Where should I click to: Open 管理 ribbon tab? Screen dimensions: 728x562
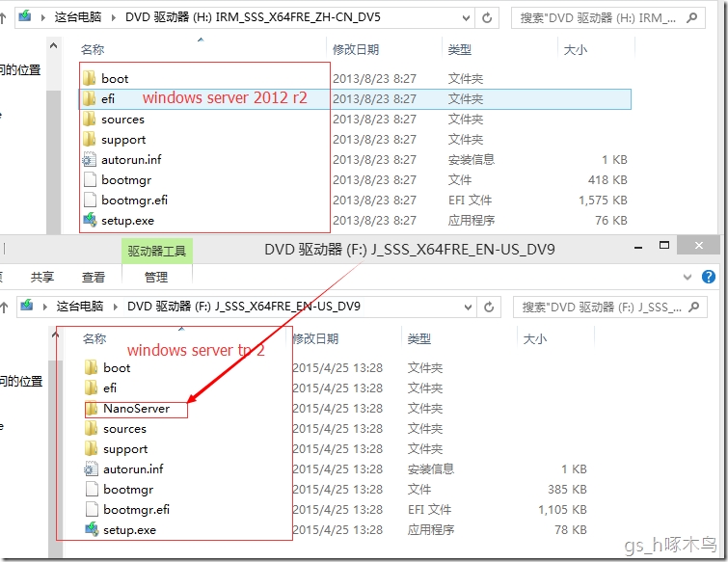(x=156, y=277)
